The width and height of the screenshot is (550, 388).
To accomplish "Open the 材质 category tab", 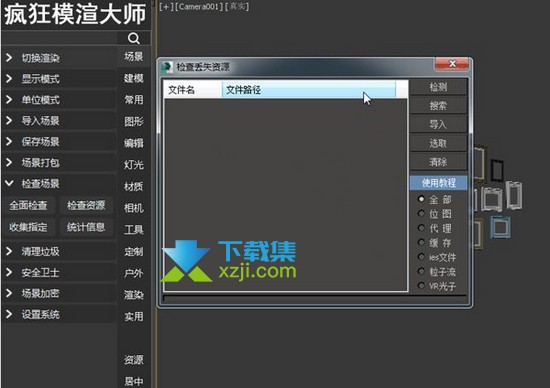I will click(134, 187).
